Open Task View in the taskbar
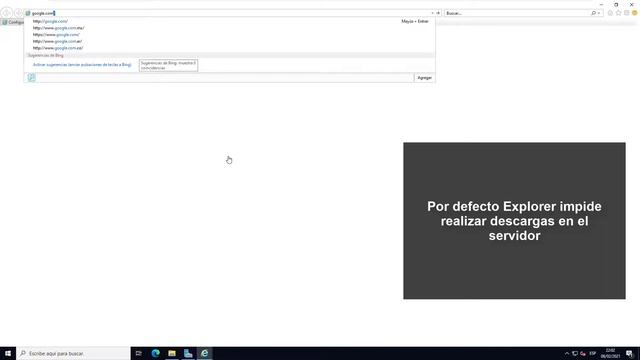 (138, 353)
